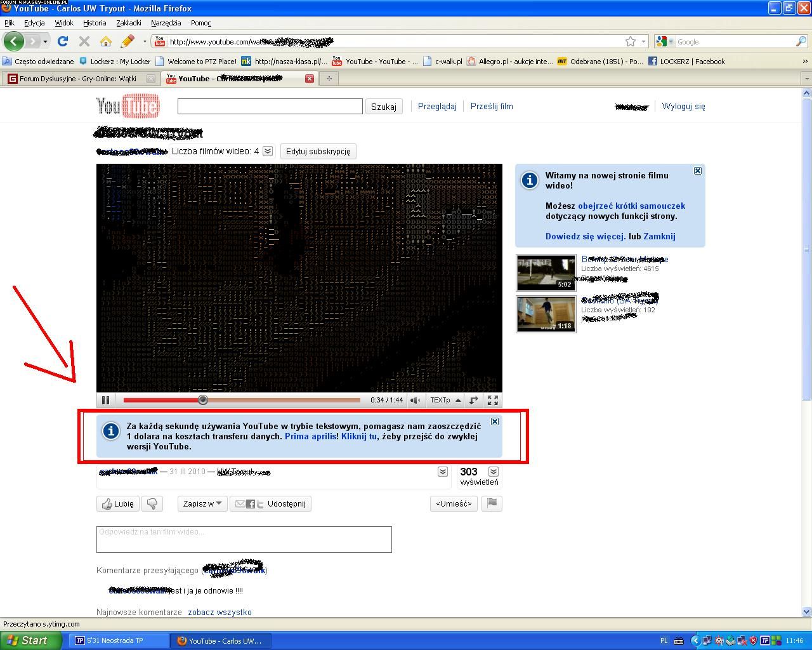The width and height of the screenshot is (812, 650).
Task: Pause the video playback
Action: (x=105, y=400)
